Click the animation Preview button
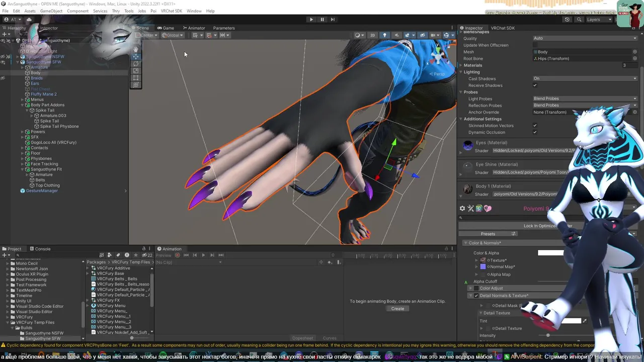Screen dimensions: 644x362 (x=164, y=255)
